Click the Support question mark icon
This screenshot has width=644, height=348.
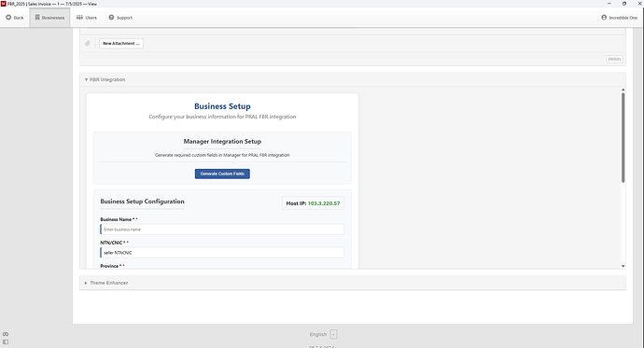click(x=111, y=18)
